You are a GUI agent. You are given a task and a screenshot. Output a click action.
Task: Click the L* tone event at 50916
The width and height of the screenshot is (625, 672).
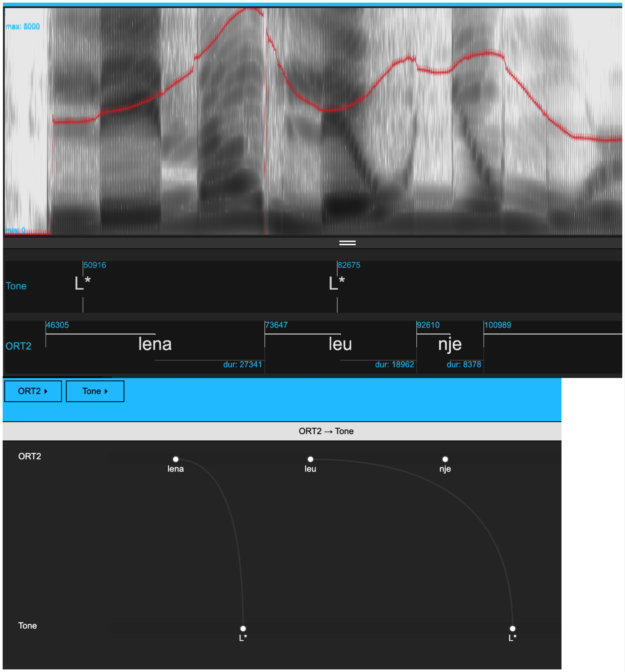83,283
